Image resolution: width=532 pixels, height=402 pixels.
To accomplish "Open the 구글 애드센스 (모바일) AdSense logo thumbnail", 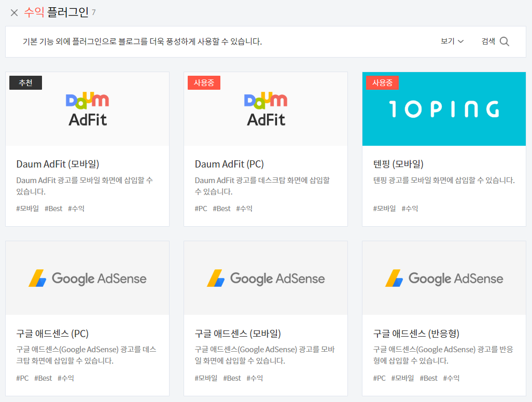I will (265, 278).
